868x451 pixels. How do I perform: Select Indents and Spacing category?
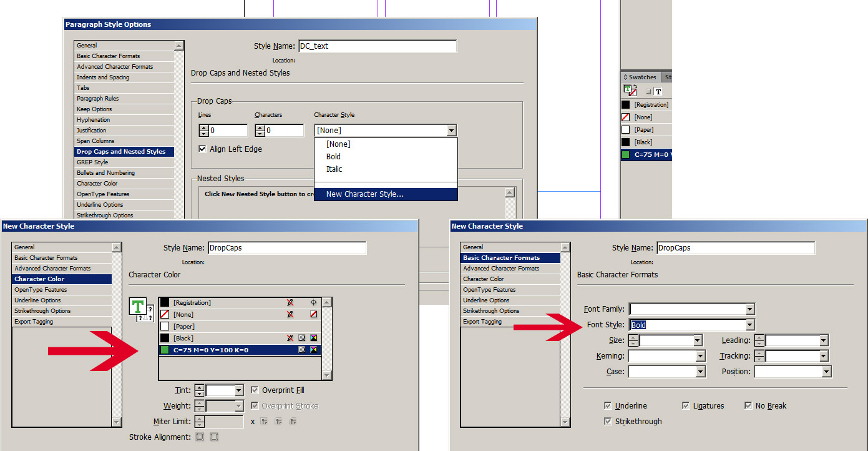124,77
